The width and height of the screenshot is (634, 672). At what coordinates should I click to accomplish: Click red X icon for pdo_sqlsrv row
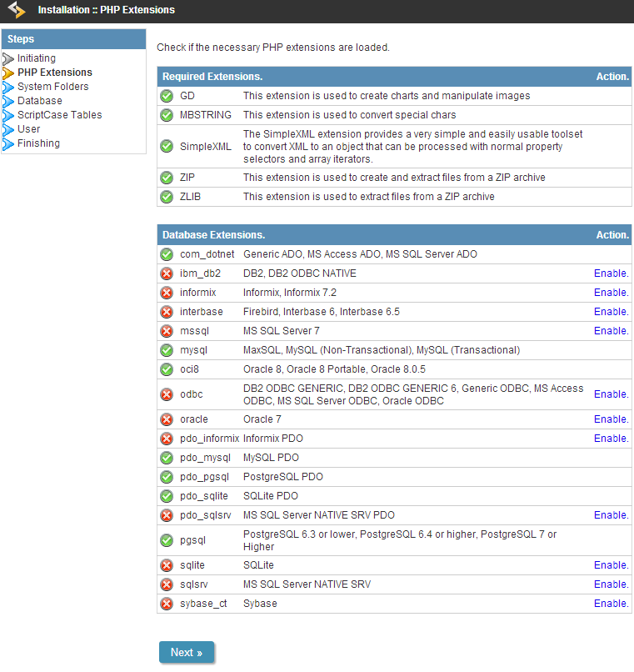point(167,515)
